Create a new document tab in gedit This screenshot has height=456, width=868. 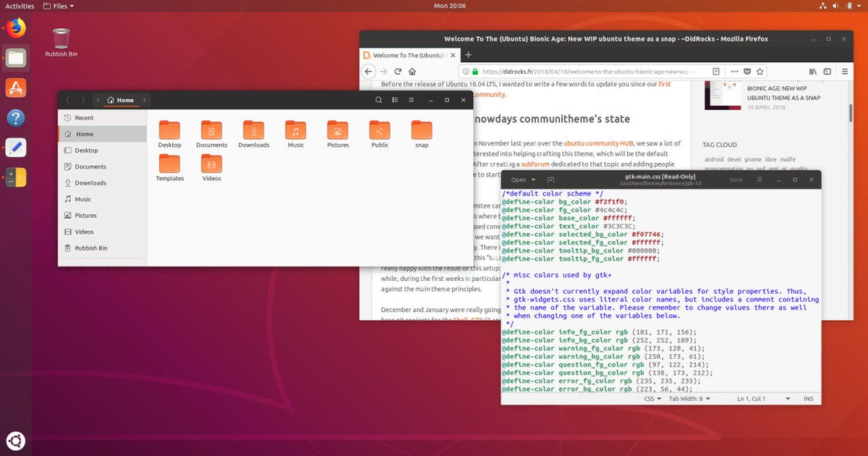pyautogui.click(x=550, y=180)
